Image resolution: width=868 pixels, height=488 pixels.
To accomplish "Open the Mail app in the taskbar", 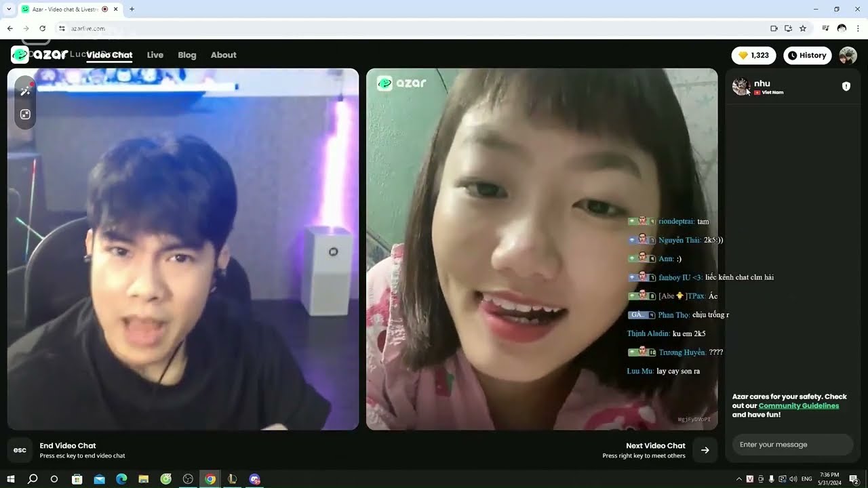I will [x=99, y=479].
